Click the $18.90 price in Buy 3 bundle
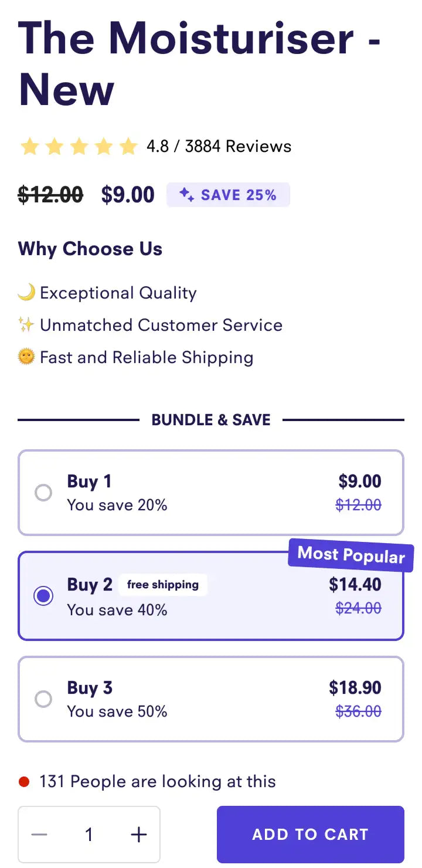The image size is (422, 868). (355, 688)
